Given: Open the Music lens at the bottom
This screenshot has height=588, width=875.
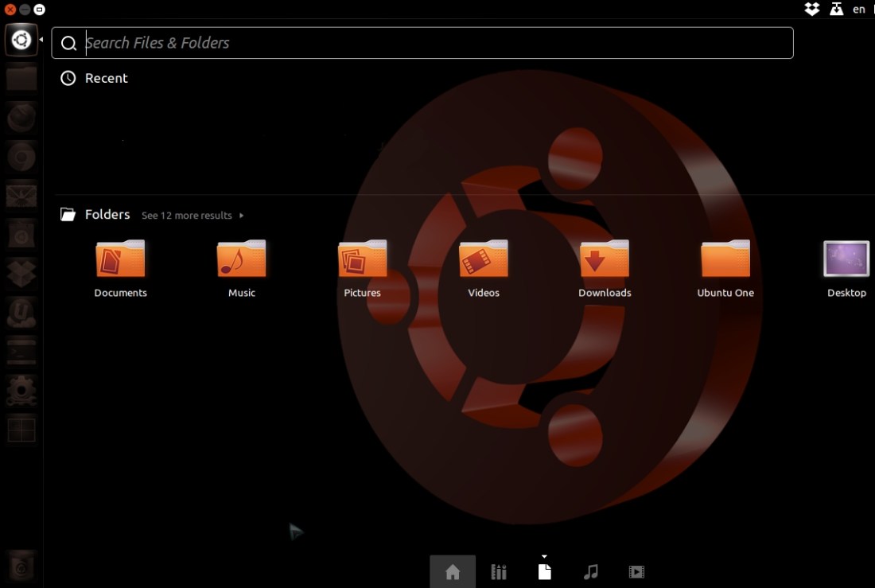Looking at the screenshot, I should click(591, 571).
